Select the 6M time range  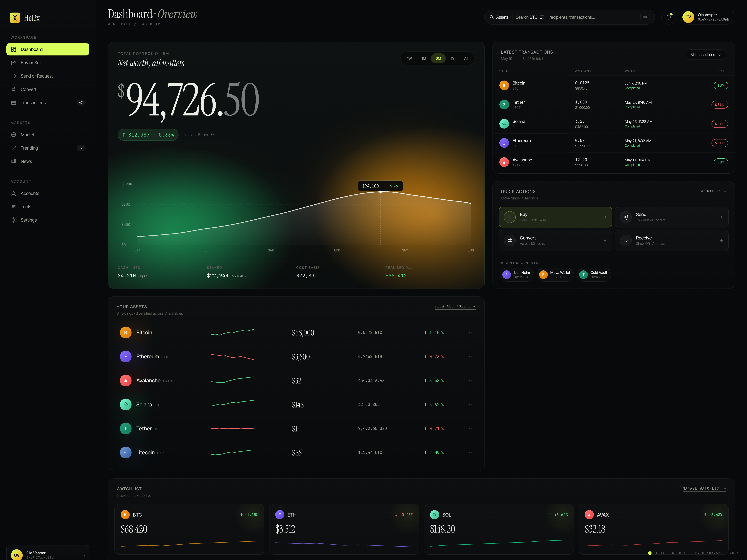click(438, 58)
